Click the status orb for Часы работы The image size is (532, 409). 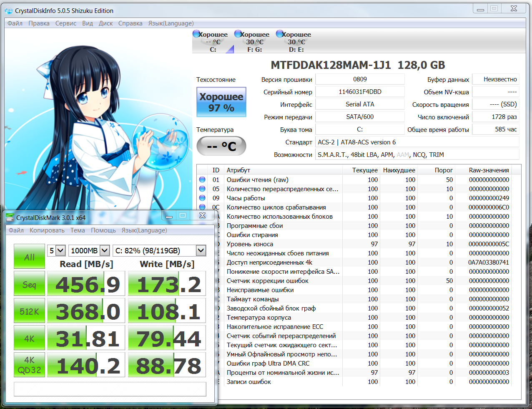[202, 198]
